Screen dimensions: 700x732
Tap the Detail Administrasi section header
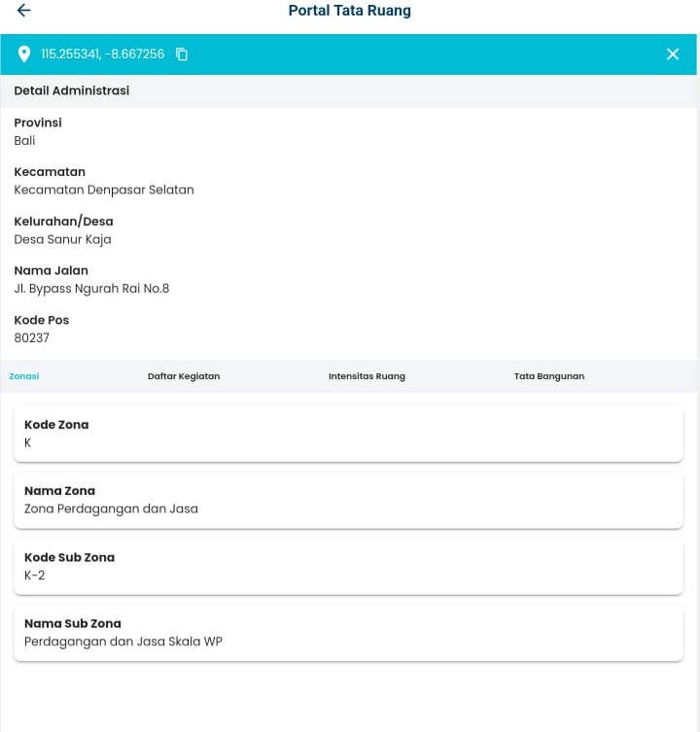click(72, 90)
